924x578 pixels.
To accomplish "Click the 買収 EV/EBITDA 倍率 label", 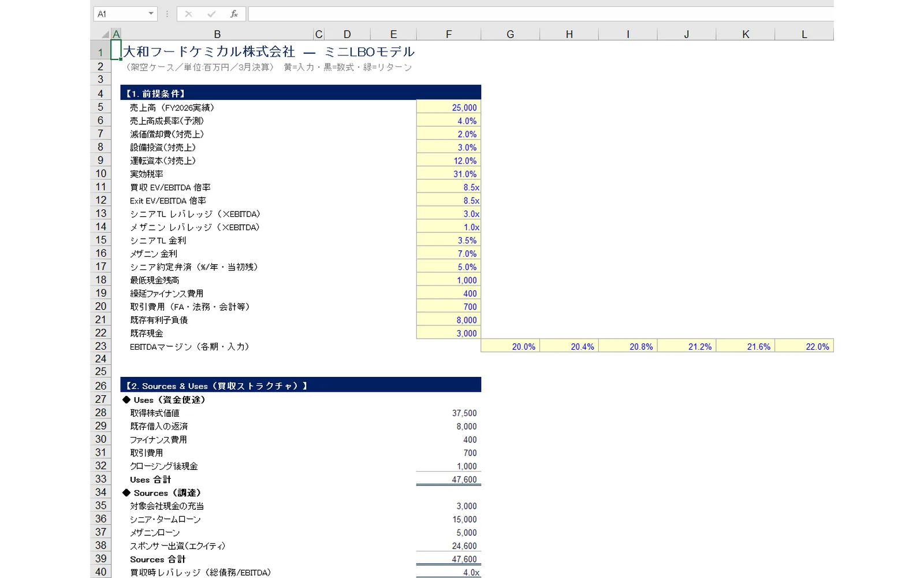I will click(170, 187).
